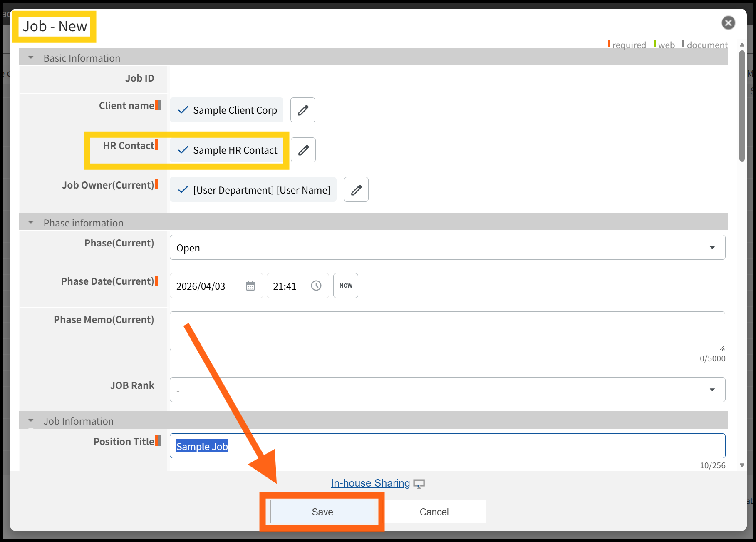Collapse the Basic Information section
This screenshot has width=756, height=542.
[x=31, y=58]
